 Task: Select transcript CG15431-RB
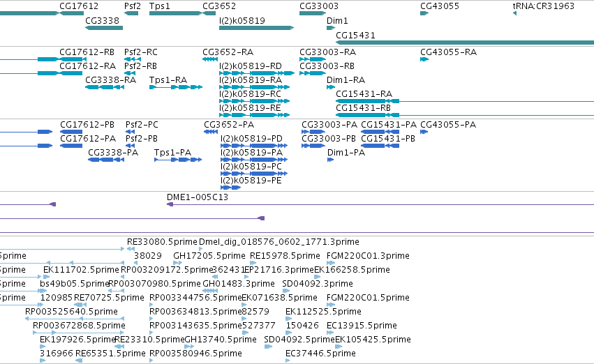click(x=363, y=108)
